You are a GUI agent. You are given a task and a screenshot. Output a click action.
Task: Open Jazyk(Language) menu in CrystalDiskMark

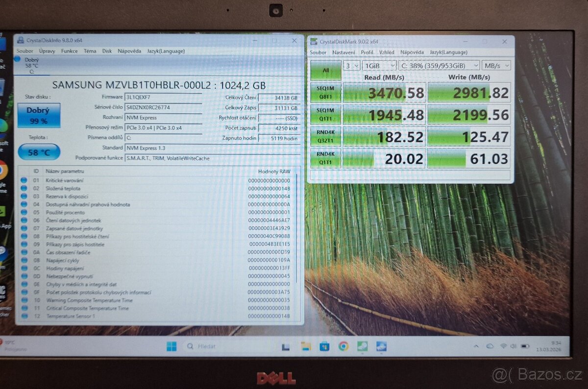coord(448,52)
